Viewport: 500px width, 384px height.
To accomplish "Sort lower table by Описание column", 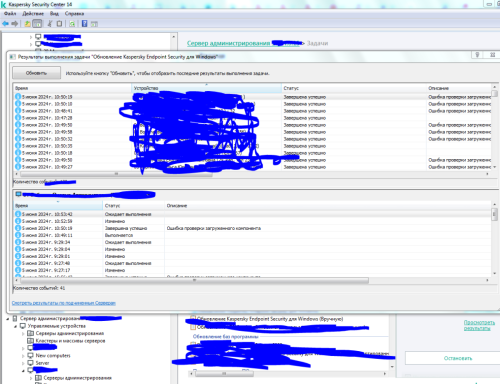I will coord(328,206).
